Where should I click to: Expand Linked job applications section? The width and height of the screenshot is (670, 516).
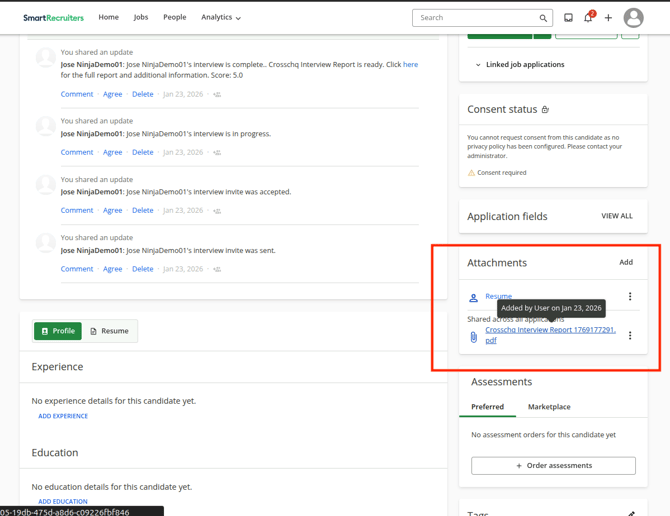(x=520, y=65)
